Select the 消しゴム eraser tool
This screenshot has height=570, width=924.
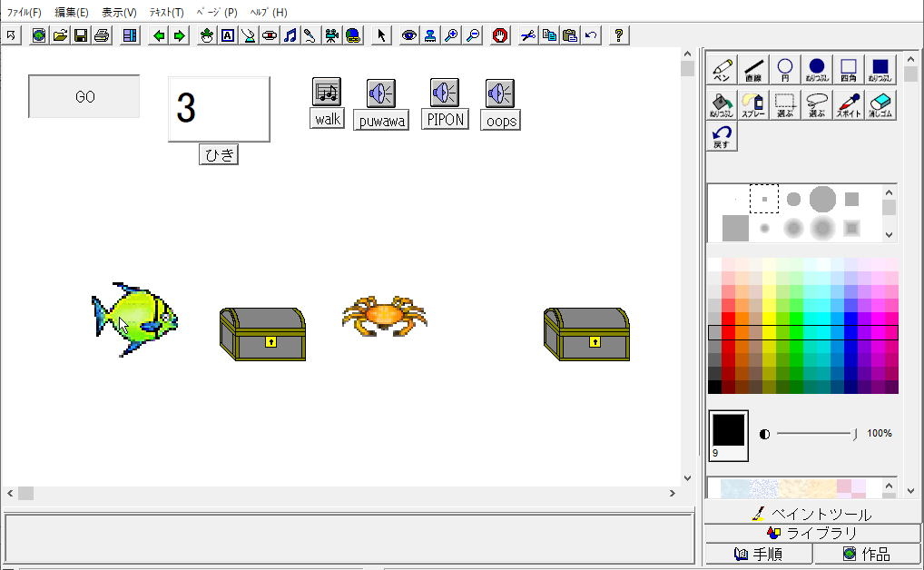pyautogui.click(x=880, y=105)
